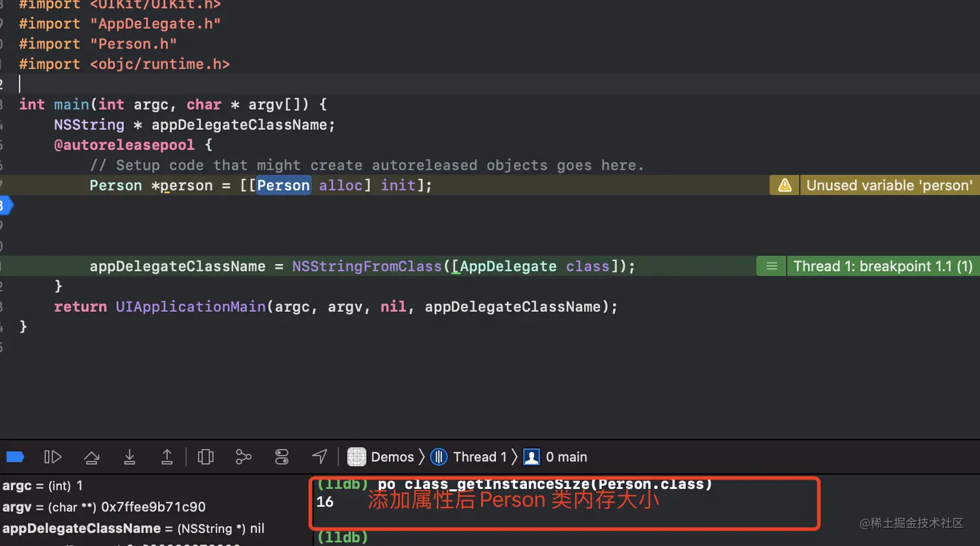
Task: Click the '16' output in the lldb console
Action: pos(325,502)
